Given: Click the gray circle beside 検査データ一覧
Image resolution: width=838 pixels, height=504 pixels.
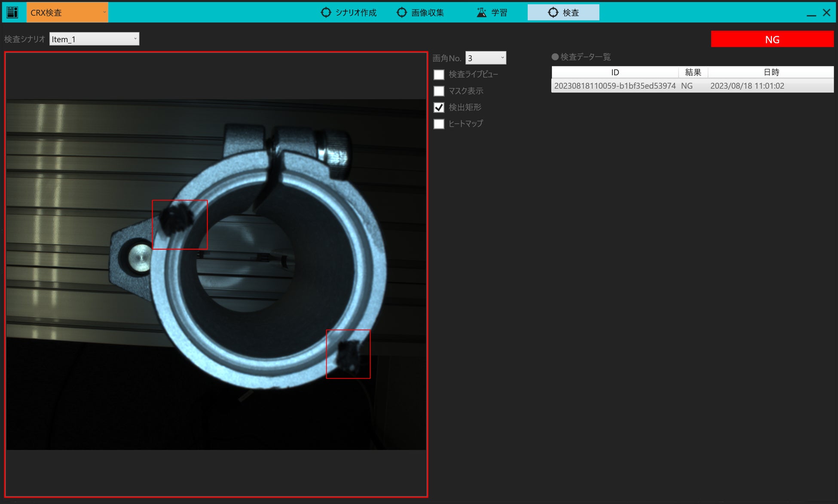Looking at the screenshot, I should 555,57.
